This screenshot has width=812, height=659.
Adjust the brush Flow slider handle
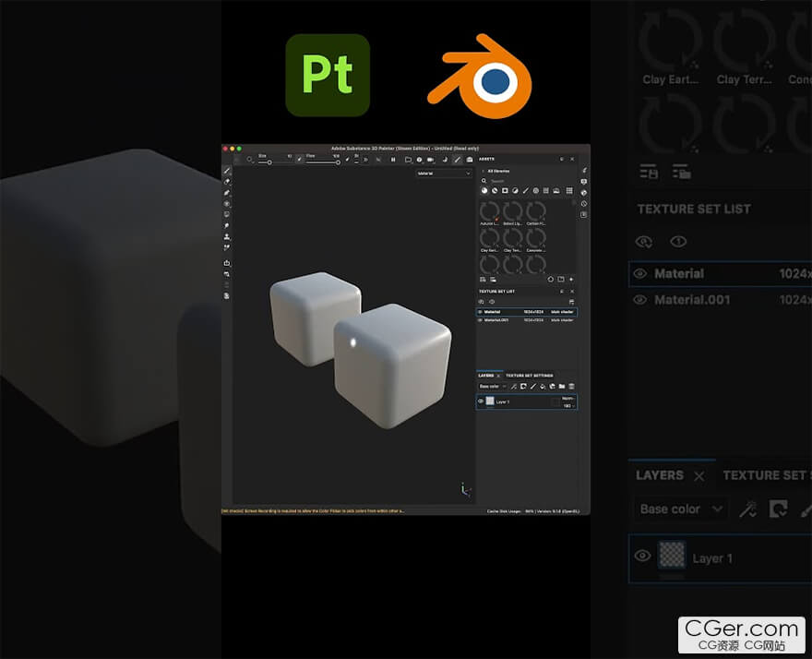point(338,162)
